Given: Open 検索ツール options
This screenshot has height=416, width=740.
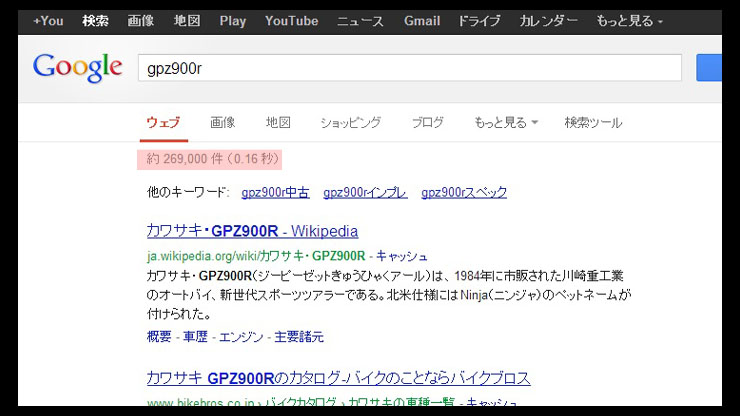Looking at the screenshot, I should [x=593, y=123].
